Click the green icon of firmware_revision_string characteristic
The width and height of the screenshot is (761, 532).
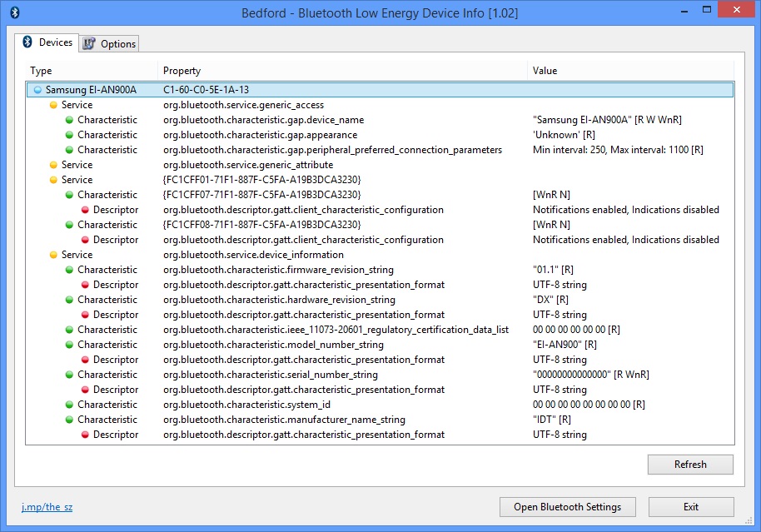69,270
